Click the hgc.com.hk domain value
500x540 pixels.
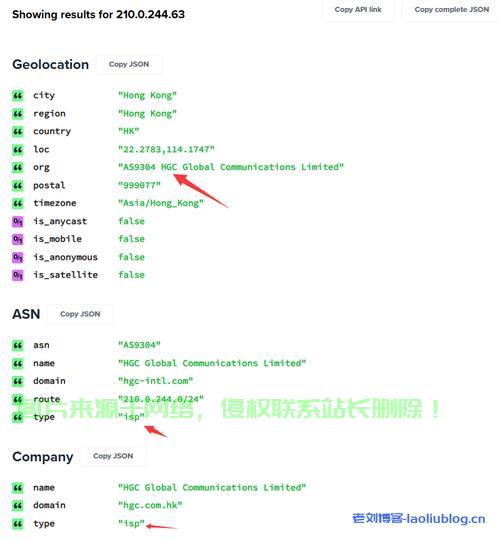point(150,505)
